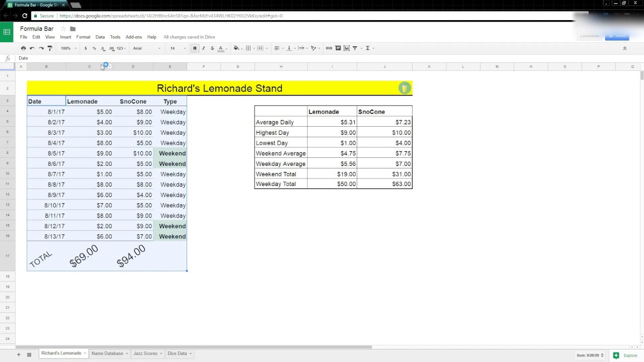Merge the selected cells
Image resolution: width=644 pixels, height=362 pixels.
click(260, 48)
